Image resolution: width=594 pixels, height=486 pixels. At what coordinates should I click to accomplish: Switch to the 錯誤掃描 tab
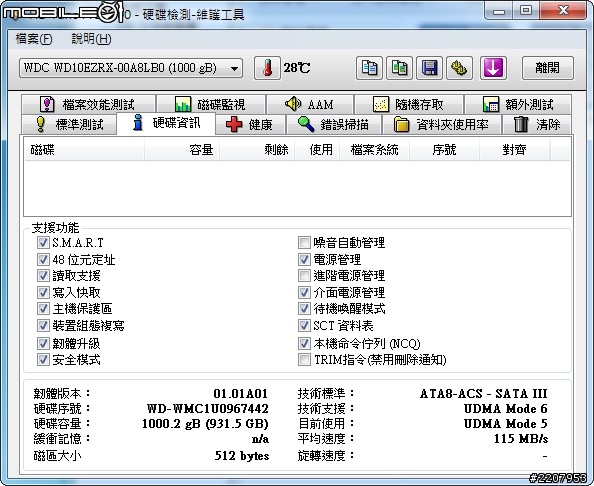334,124
